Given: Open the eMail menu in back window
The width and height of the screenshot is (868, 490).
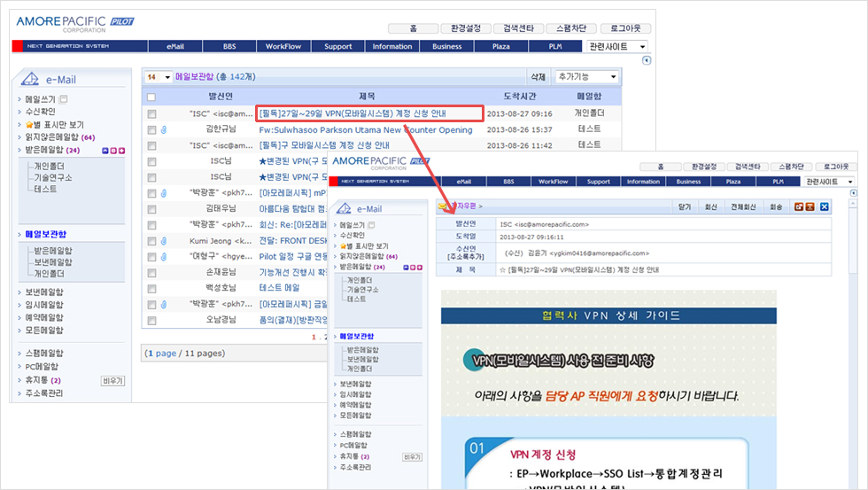Looking at the screenshot, I should pos(175,46).
